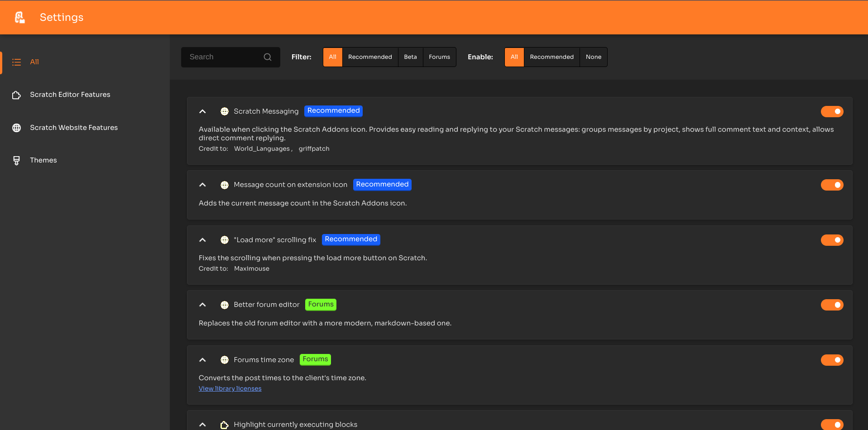Filter addons by Forums
The width and height of the screenshot is (868, 430).
click(x=439, y=57)
